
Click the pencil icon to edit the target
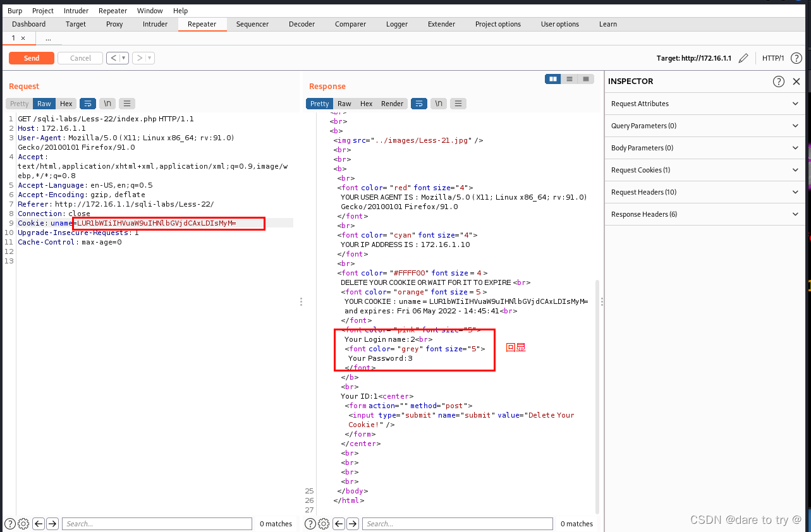(743, 58)
